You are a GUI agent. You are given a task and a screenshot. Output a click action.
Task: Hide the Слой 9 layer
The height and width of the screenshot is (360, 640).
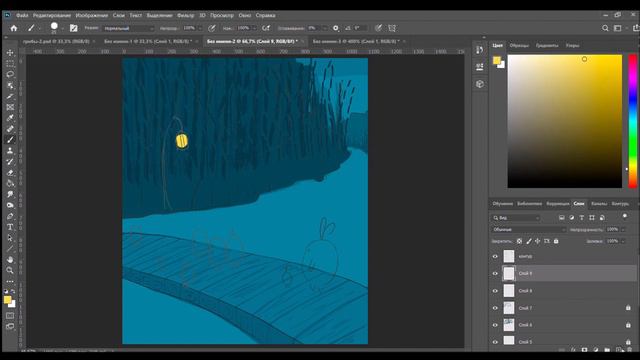coord(495,273)
